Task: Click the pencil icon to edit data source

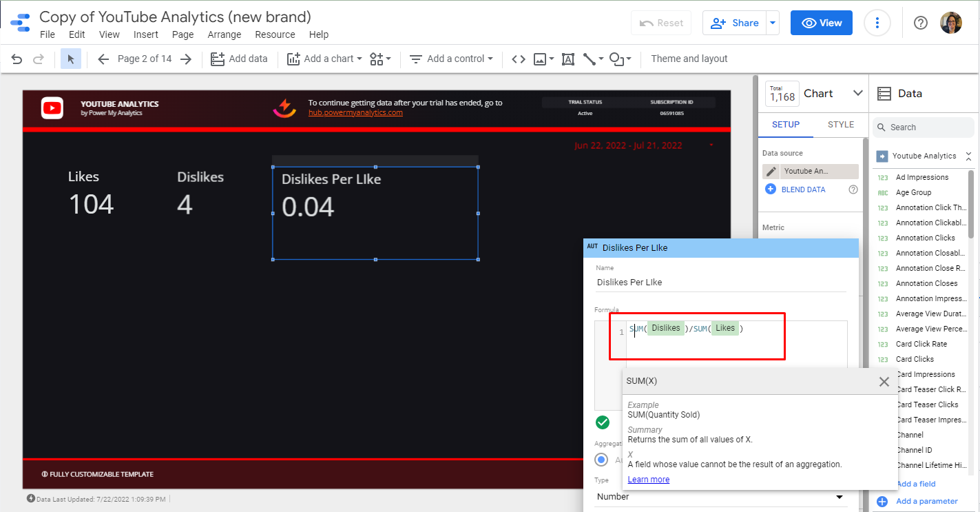Action: pos(771,172)
